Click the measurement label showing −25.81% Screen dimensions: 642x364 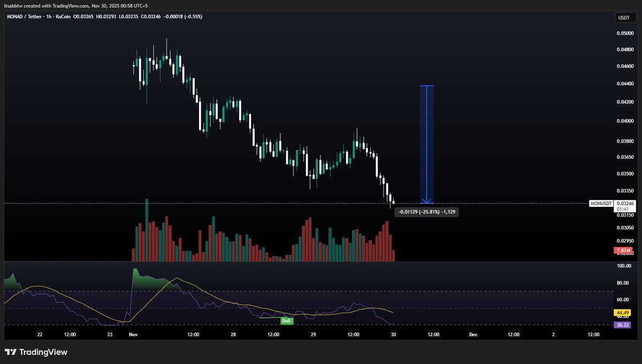[x=426, y=212]
